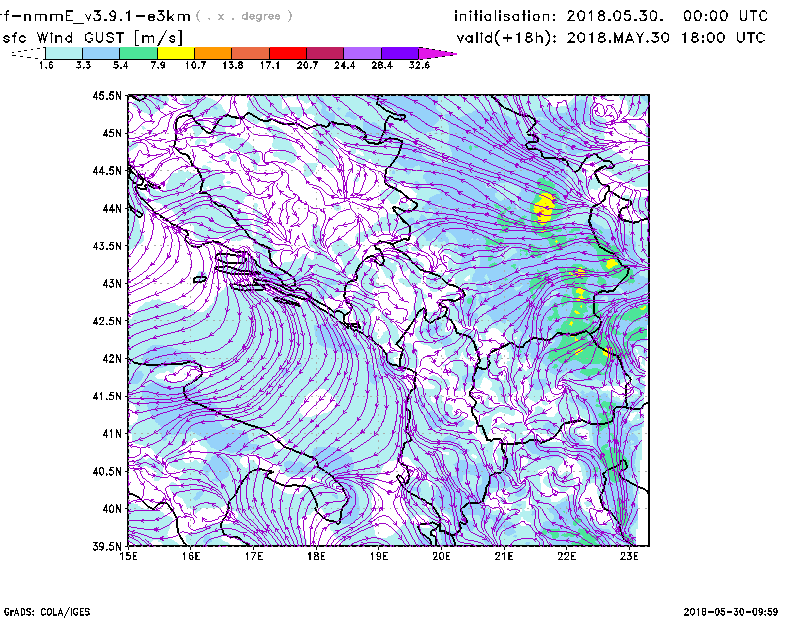Click the 'valid(+18h):' label

(507, 38)
